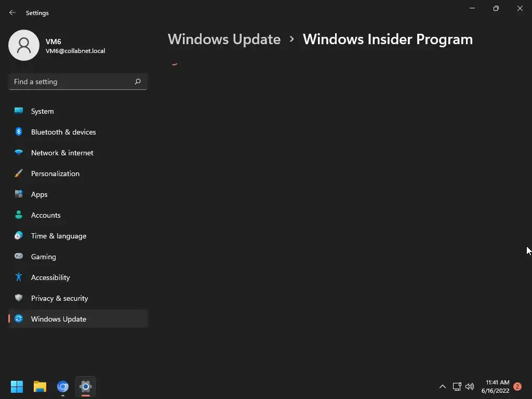Select Accounts in the sidebar
Image resolution: width=532 pixels, height=399 pixels.
pyautogui.click(x=78, y=215)
